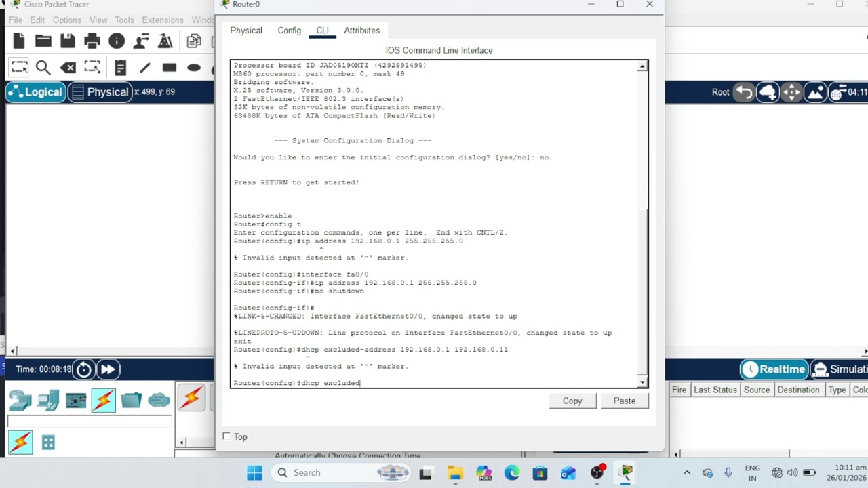Select the Draw Rectangle tool
Screen dimensions: 868x488
point(170,67)
